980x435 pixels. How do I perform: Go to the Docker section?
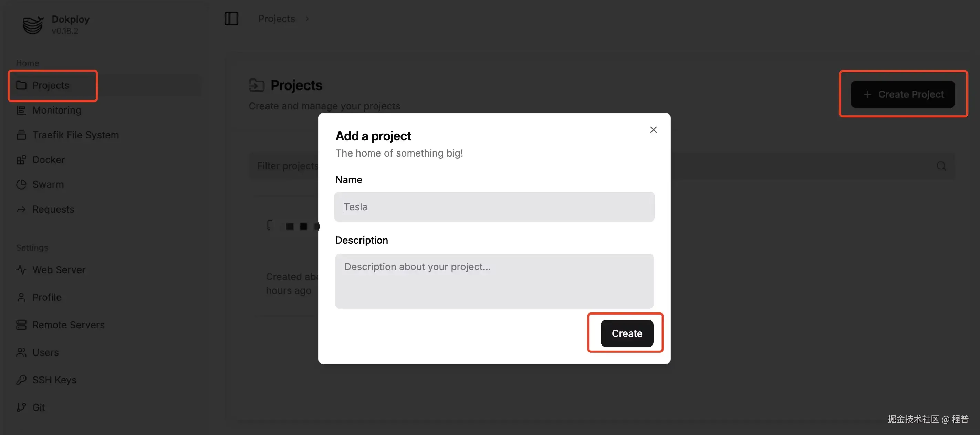48,160
